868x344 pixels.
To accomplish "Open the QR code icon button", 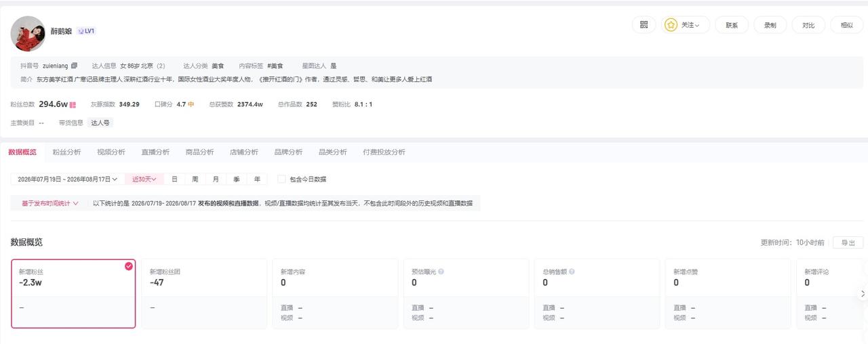I will click(x=644, y=24).
